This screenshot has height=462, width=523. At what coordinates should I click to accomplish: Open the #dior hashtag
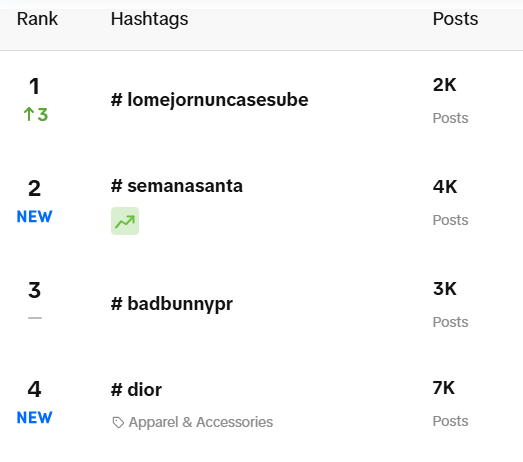(136, 389)
